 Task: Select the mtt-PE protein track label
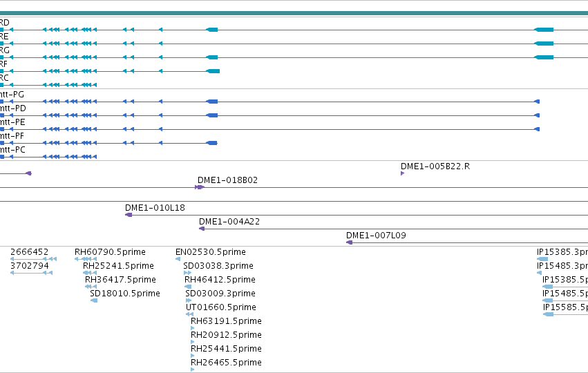pyautogui.click(x=12, y=122)
